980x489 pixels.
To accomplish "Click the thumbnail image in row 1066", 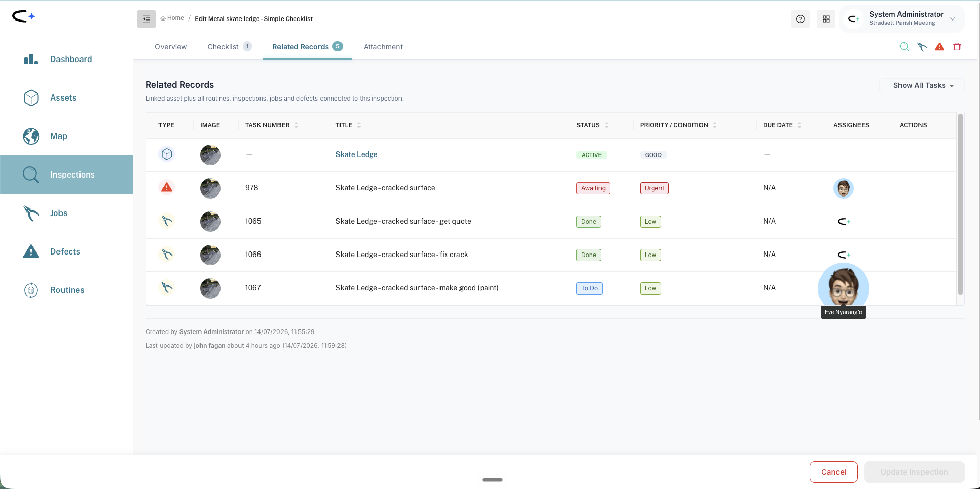I will [x=210, y=255].
